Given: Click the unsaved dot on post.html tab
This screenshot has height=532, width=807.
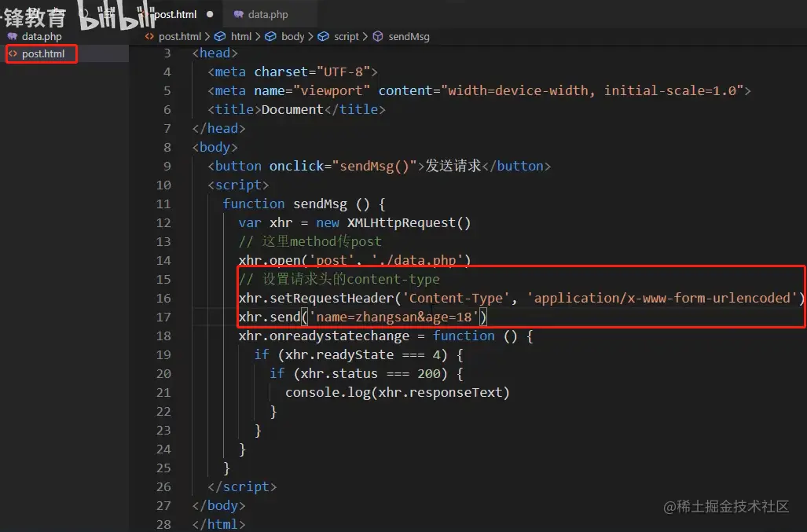Looking at the screenshot, I should tap(210, 14).
